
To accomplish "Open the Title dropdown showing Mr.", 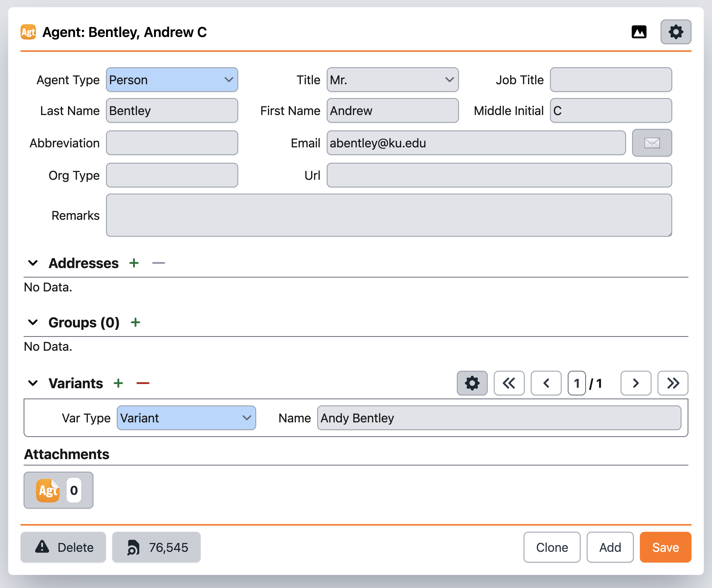I will pos(392,80).
